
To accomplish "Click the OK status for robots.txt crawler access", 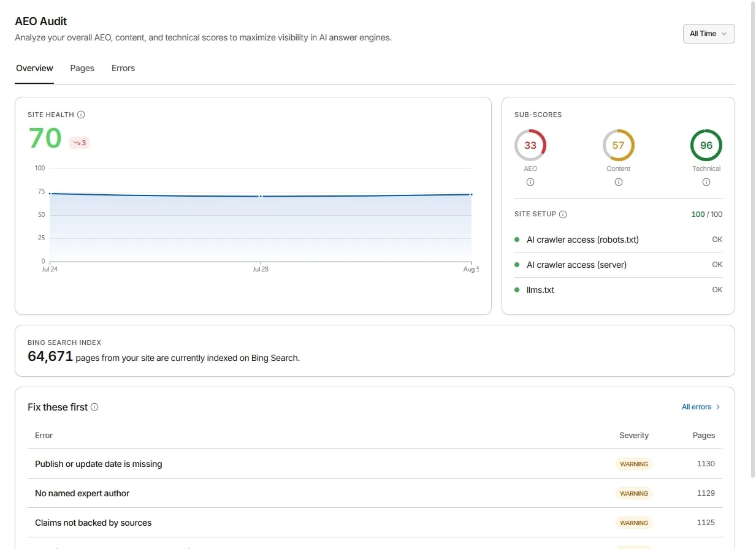I will [717, 240].
